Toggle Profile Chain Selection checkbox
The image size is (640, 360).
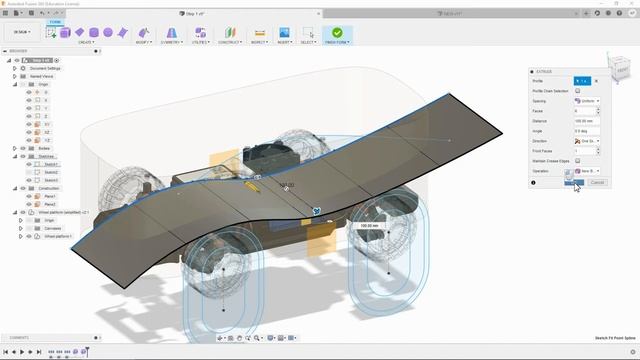578,91
